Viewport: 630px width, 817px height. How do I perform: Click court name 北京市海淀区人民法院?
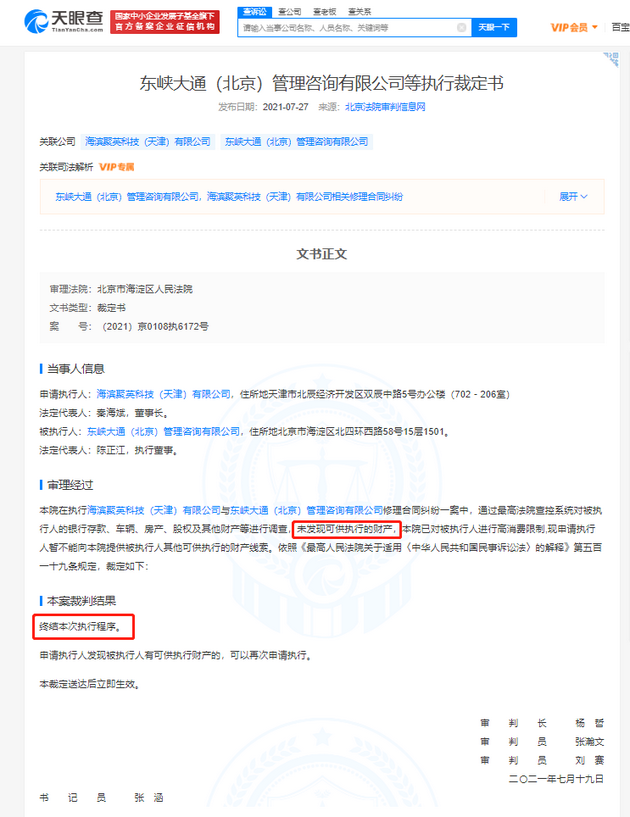click(x=145, y=289)
